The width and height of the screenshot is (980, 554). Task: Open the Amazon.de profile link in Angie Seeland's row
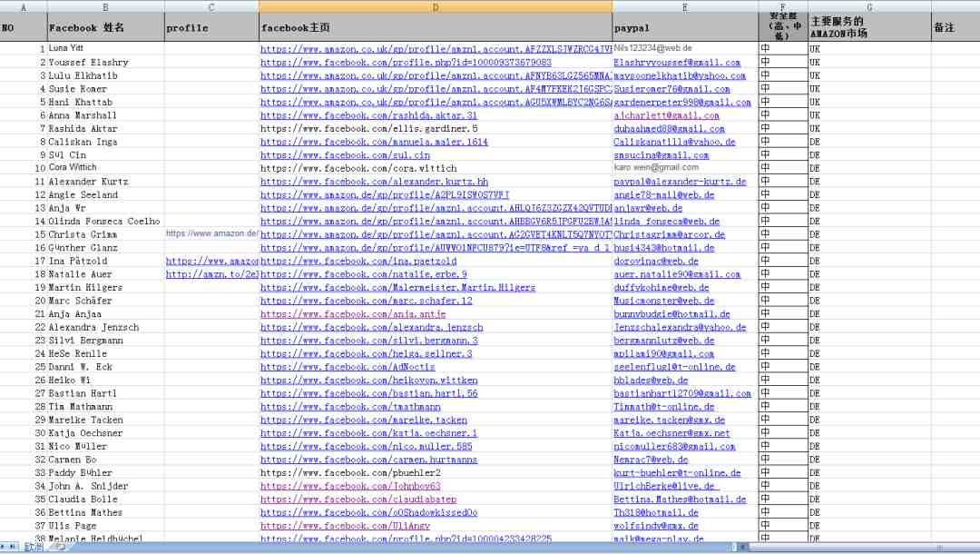point(385,195)
